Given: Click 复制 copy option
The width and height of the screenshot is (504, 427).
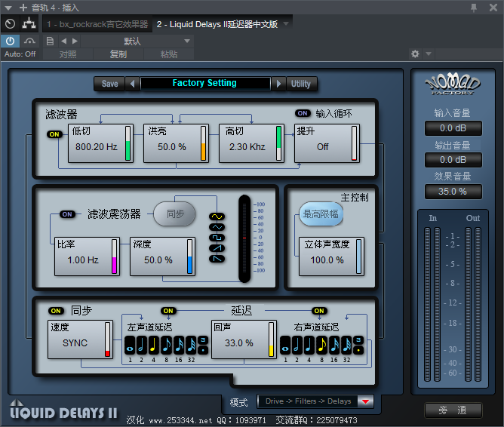Looking at the screenshot, I should coord(118,54).
